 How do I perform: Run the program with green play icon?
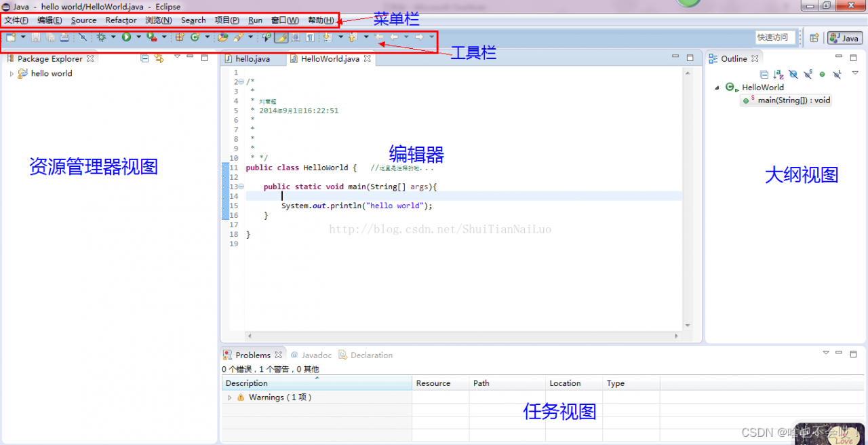click(126, 37)
